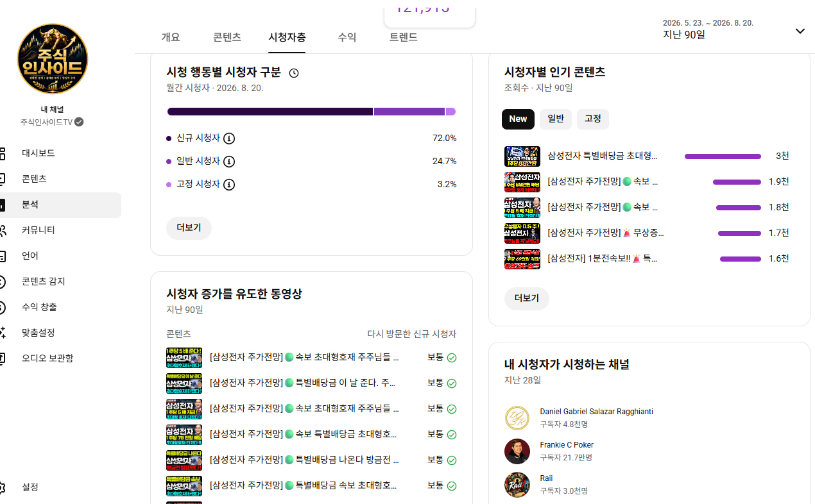The image size is (815, 504).
Task: Click green check for 속보 초대형호재 주주님들 first row
Action: point(452,358)
